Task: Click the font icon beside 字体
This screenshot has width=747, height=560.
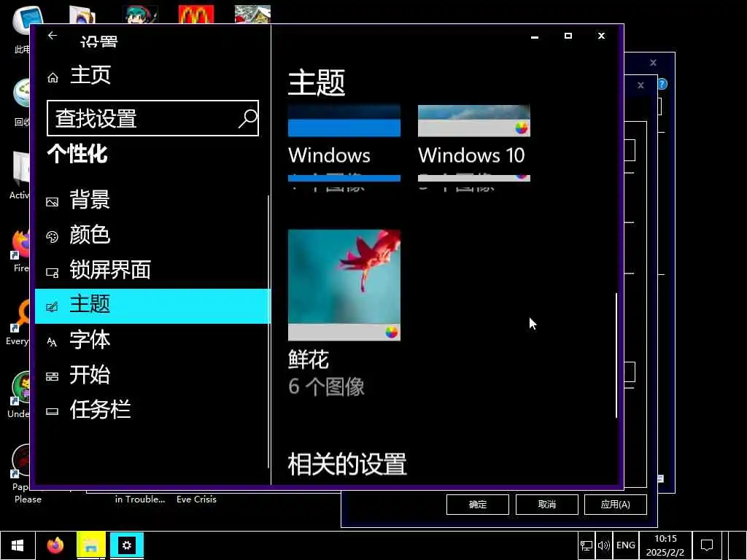Action: [52, 342]
